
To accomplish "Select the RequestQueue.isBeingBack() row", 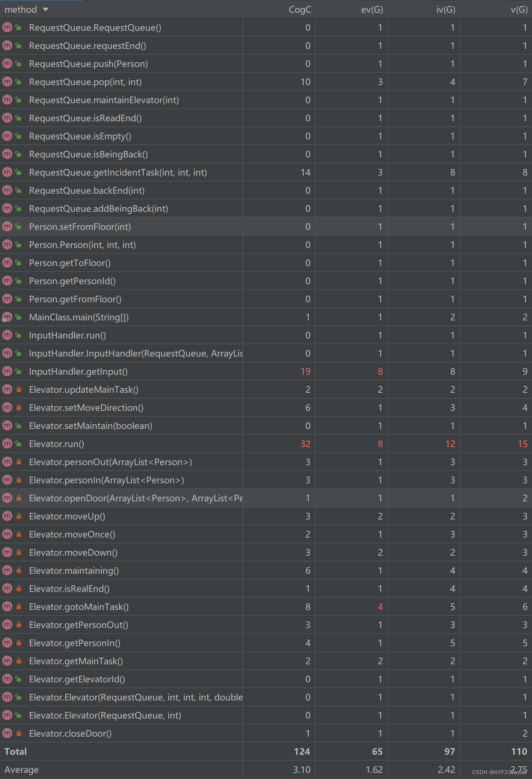I will click(x=266, y=154).
